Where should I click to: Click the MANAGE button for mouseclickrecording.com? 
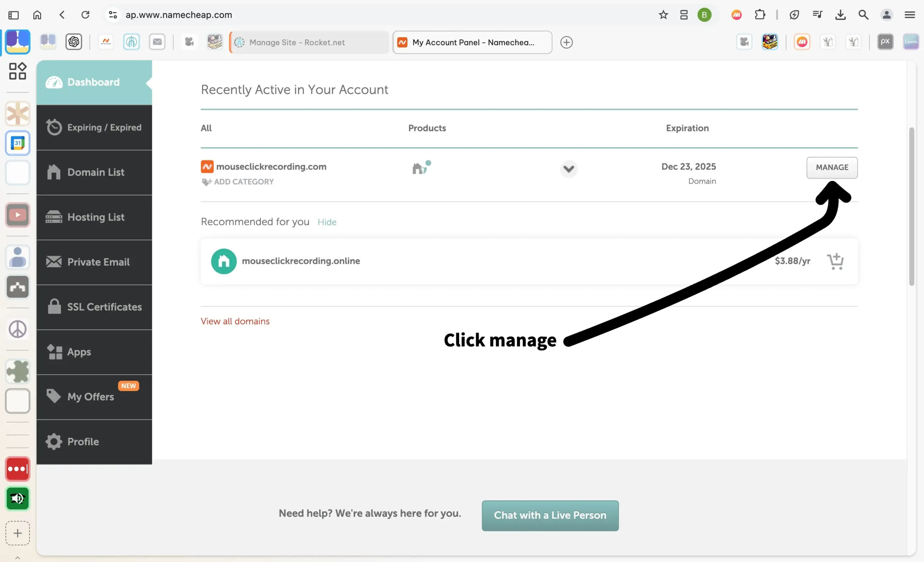pos(831,167)
